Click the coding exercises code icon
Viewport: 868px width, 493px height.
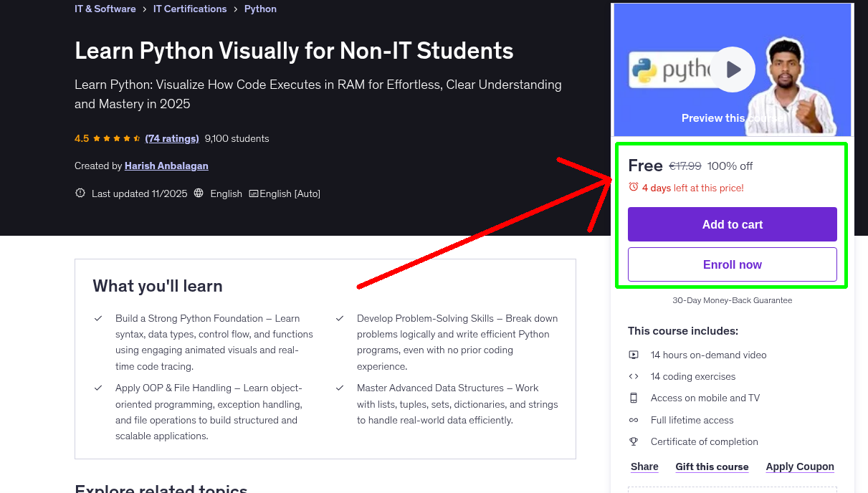[634, 376]
